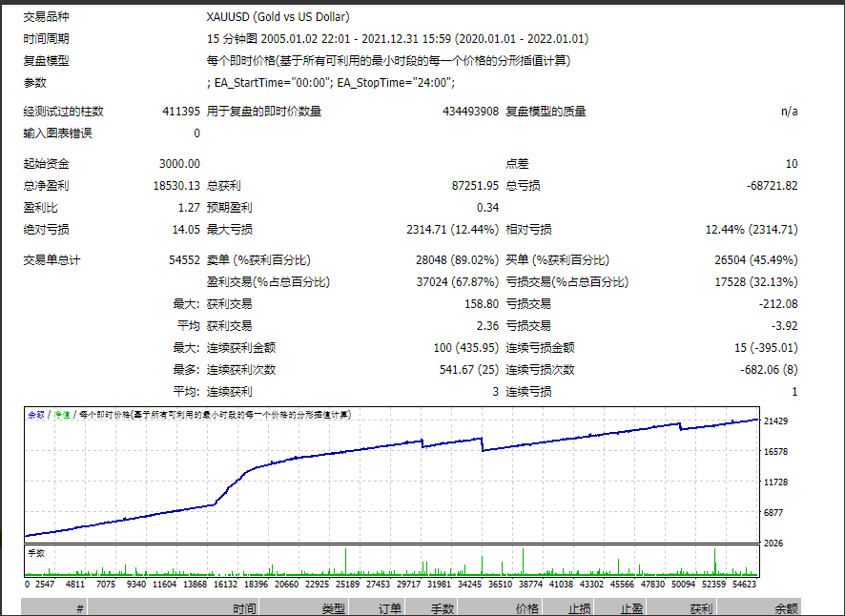Select the 卖单 (%获利百分比) label
Screen dimensions: 845x616
point(258,259)
